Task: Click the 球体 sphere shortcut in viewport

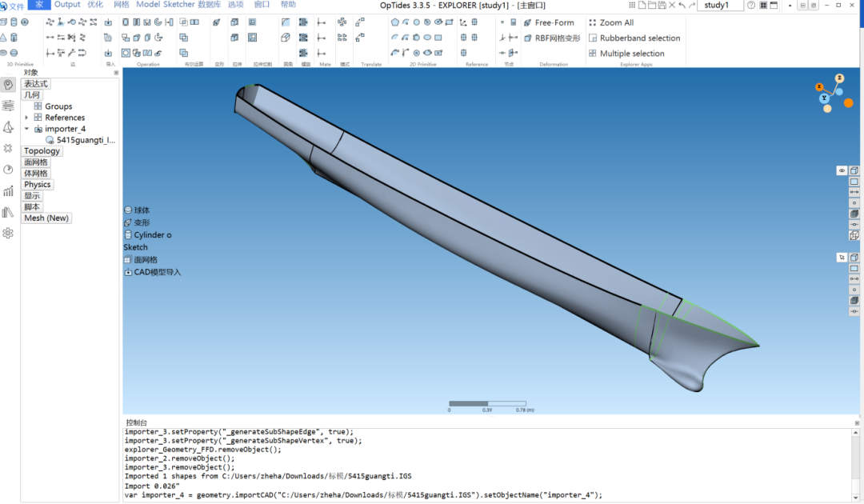Action: coord(138,210)
